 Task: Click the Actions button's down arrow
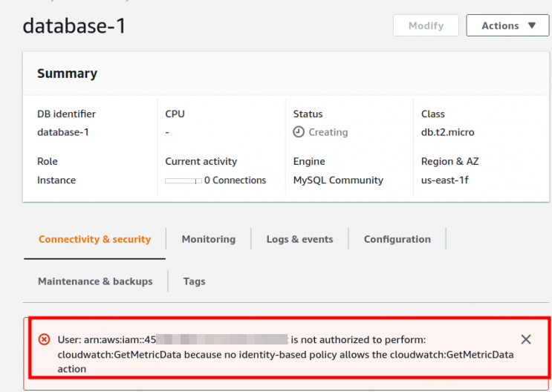532,25
